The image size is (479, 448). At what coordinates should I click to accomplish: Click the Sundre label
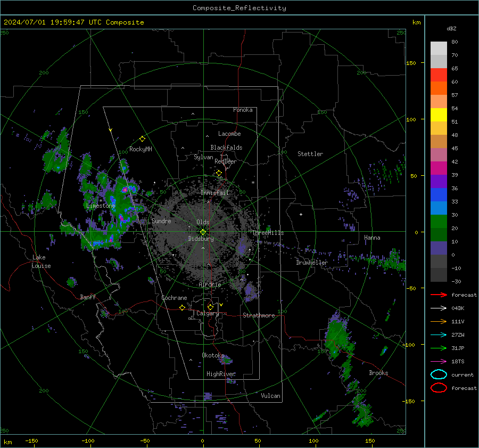(161, 221)
